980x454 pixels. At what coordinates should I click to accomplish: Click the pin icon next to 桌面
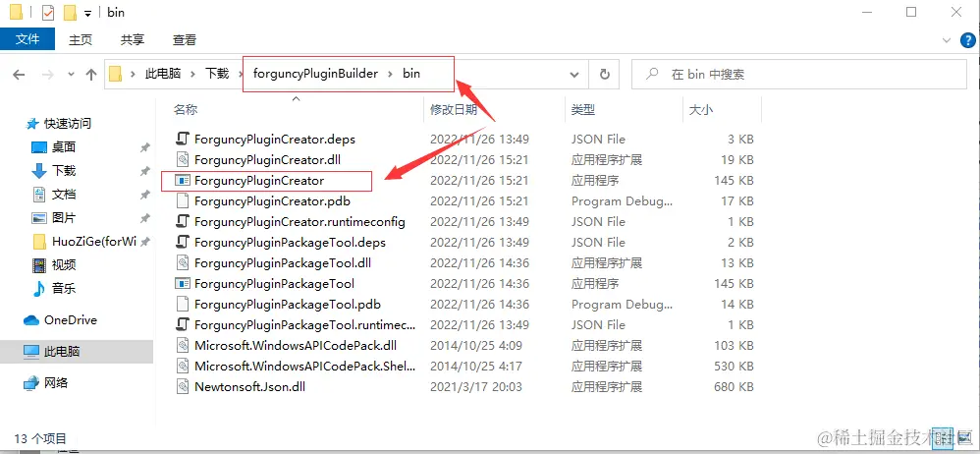coord(144,147)
